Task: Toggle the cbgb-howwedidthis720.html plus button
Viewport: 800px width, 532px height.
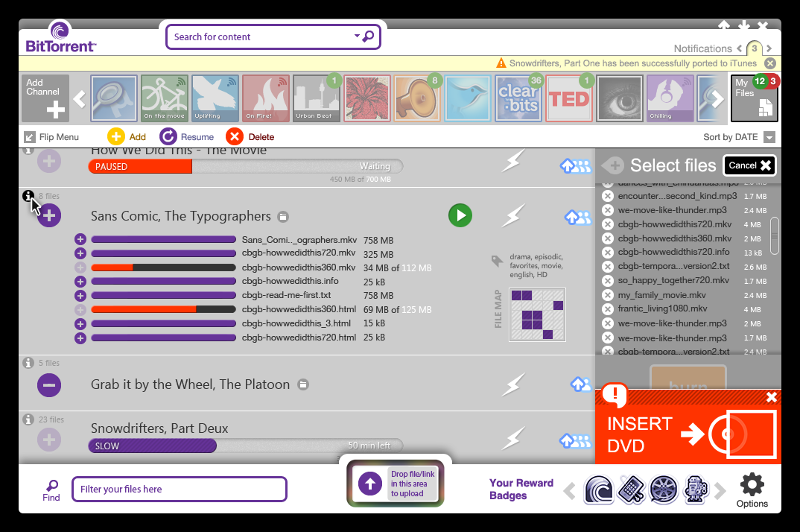Action: (80, 338)
